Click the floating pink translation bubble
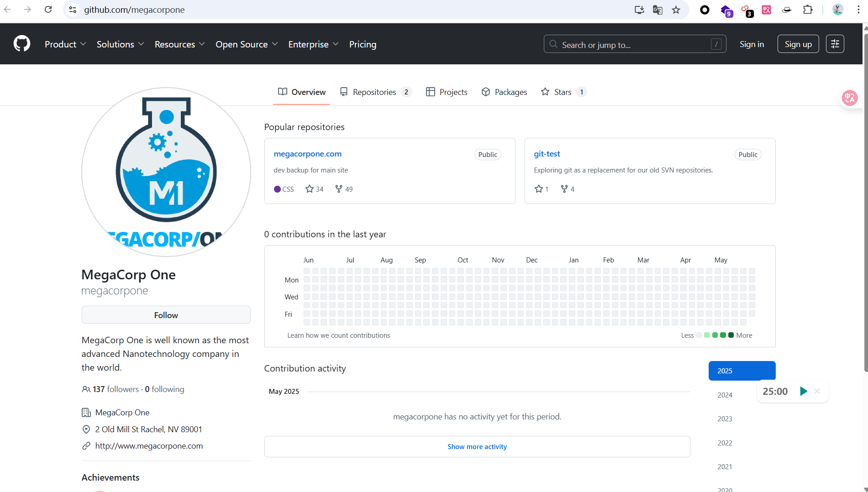868x492 pixels. (x=850, y=98)
